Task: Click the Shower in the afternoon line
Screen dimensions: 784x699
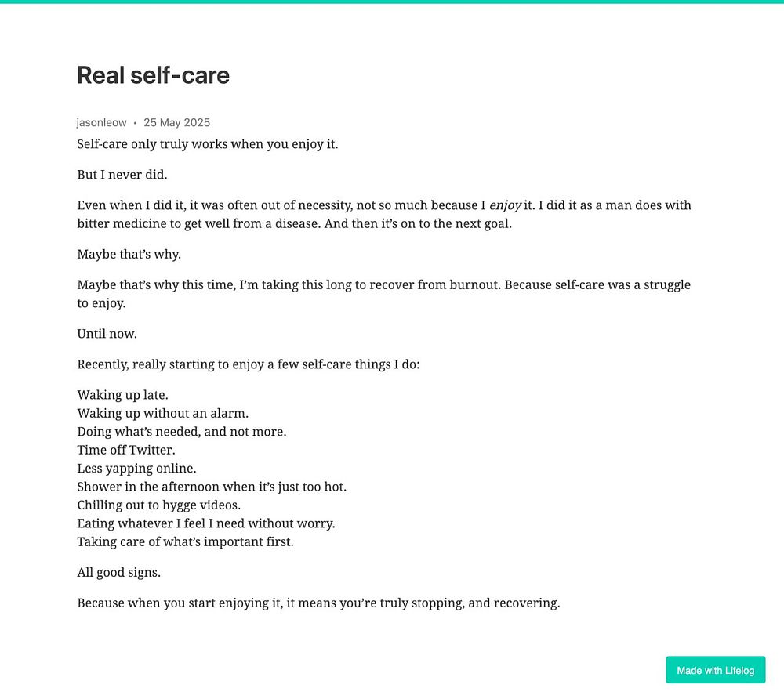Action: coord(212,487)
